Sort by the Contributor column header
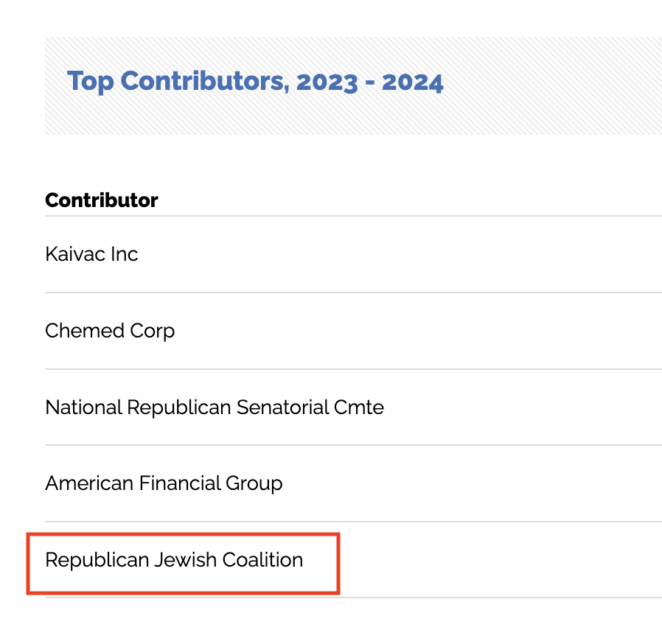The image size is (662, 644). click(102, 200)
